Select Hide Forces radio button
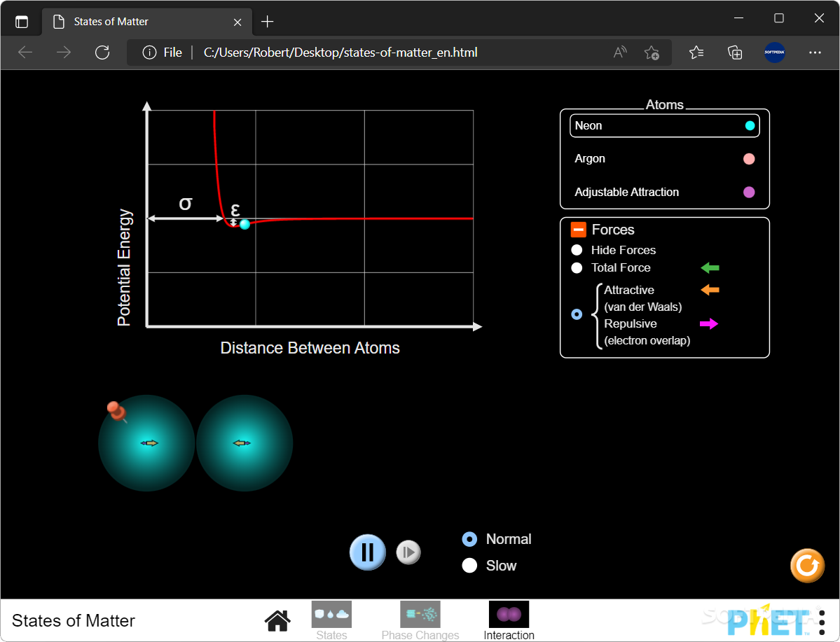The width and height of the screenshot is (840, 642). tap(577, 250)
